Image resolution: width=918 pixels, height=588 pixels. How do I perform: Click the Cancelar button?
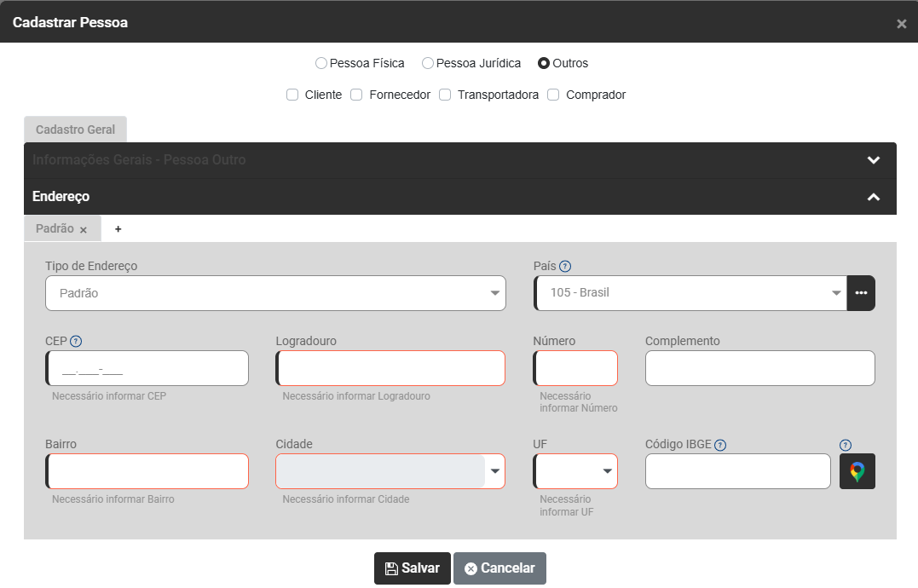coord(499,568)
